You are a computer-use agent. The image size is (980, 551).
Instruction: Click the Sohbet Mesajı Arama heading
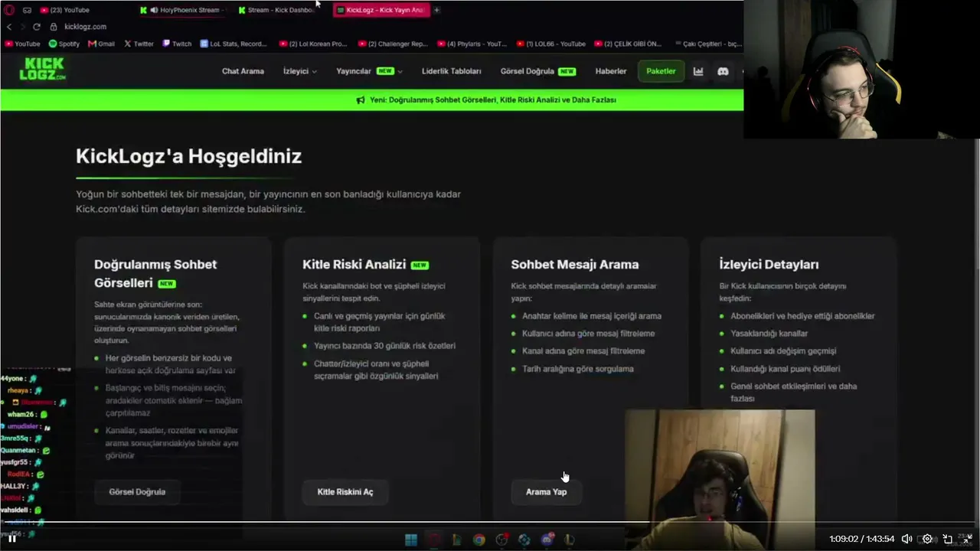click(x=575, y=265)
